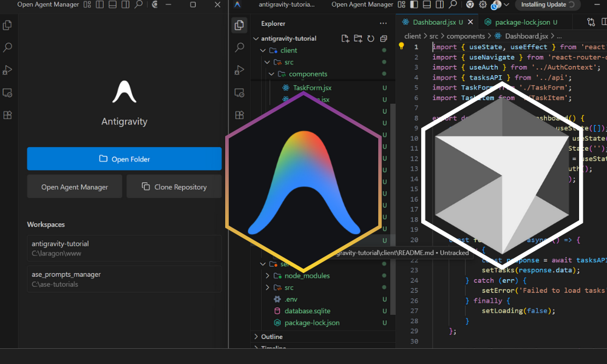Viewport: 607px width, 364px height.
Task: Click the New File icon in Explorer header
Action: 345,39
